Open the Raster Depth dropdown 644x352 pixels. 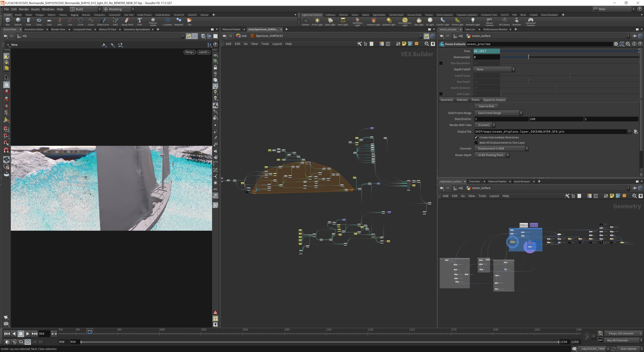point(492,155)
